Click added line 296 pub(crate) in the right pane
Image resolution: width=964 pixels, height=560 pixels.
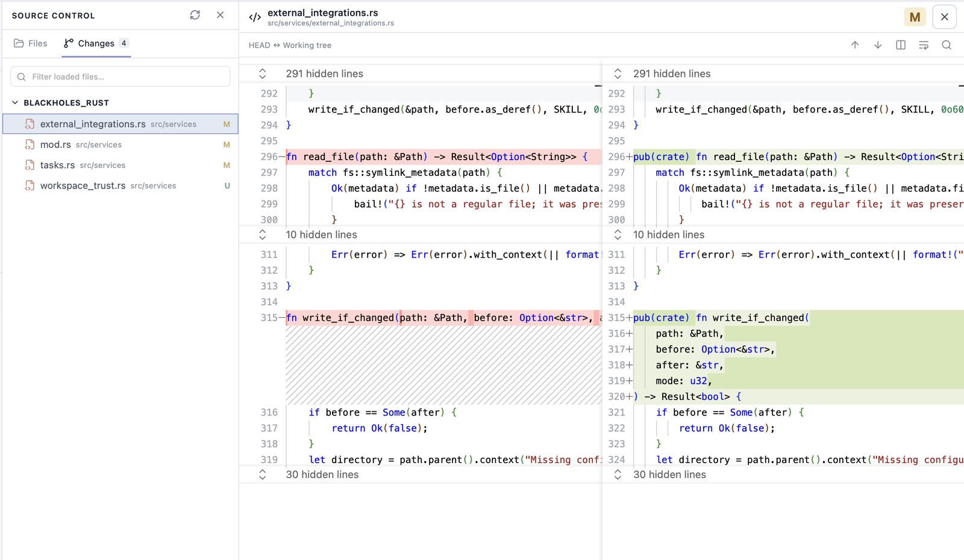[x=798, y=157]
